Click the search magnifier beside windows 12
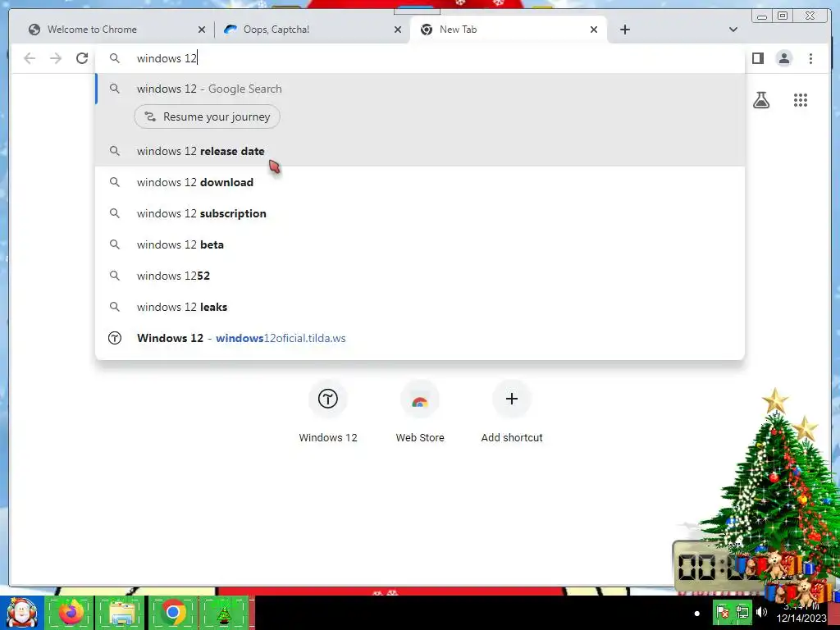The height and width of the screenshot is (630, 840). coord(115,58)
